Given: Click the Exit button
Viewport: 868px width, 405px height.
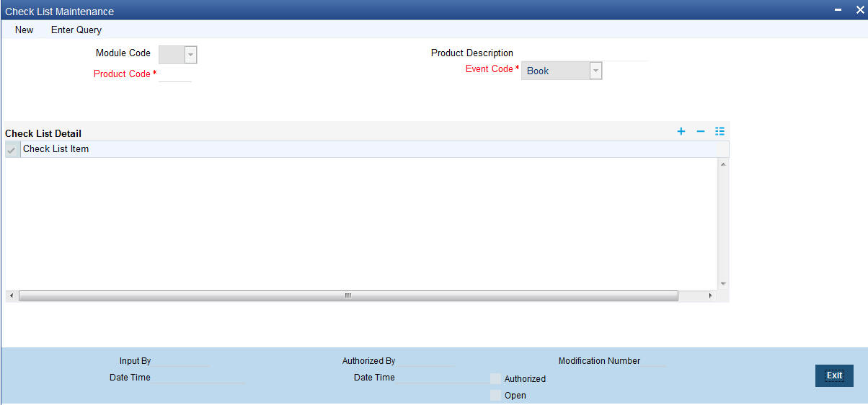Looking at the screenshot, I should pyautogui.click(x=834, y=375).
